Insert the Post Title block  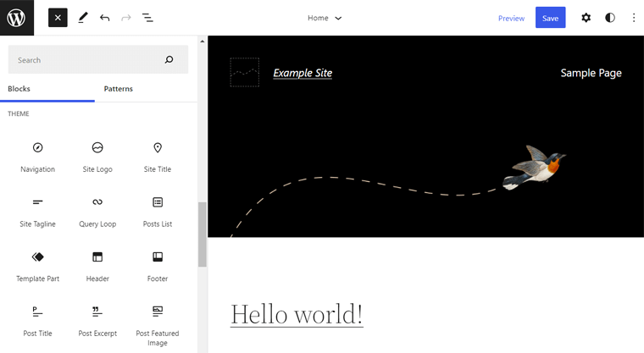click(x=38, y=322)
